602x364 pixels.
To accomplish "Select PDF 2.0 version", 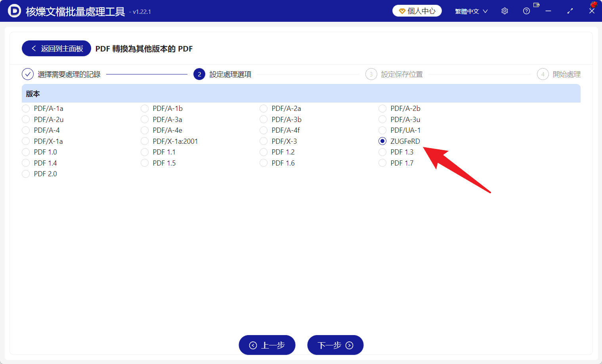I will coord(26,174).
